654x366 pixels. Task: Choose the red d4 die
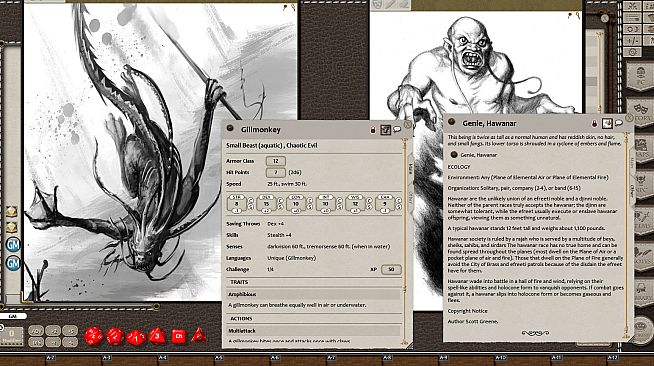(x=199, y=335)
